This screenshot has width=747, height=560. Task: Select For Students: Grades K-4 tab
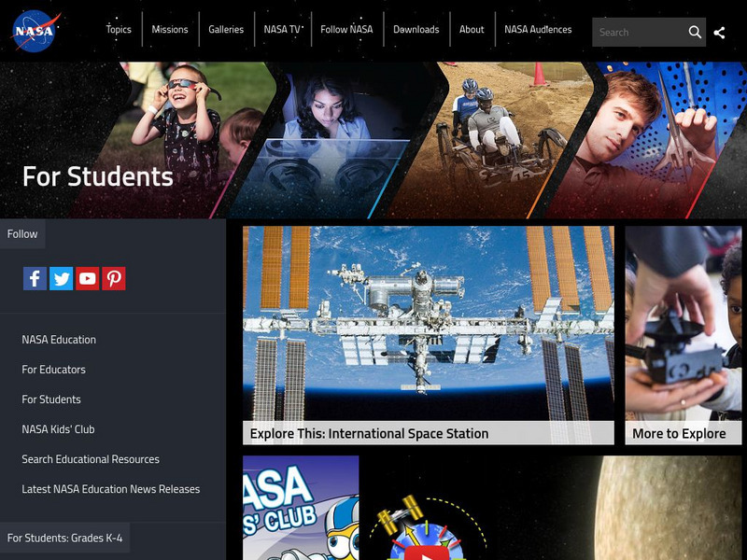coord(64,539)
